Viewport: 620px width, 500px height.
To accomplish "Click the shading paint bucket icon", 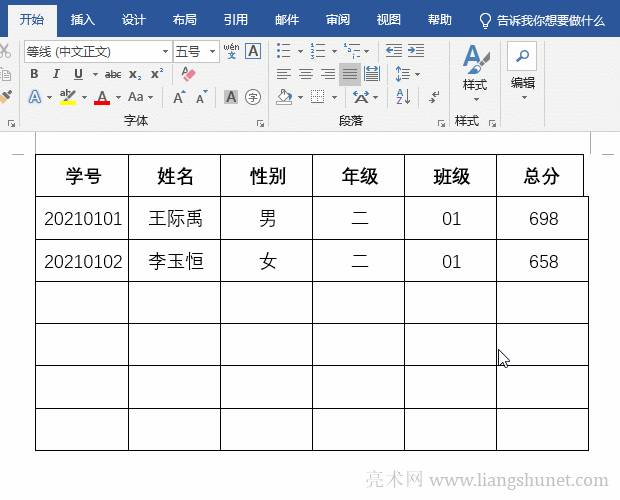I will click(284, 97).
